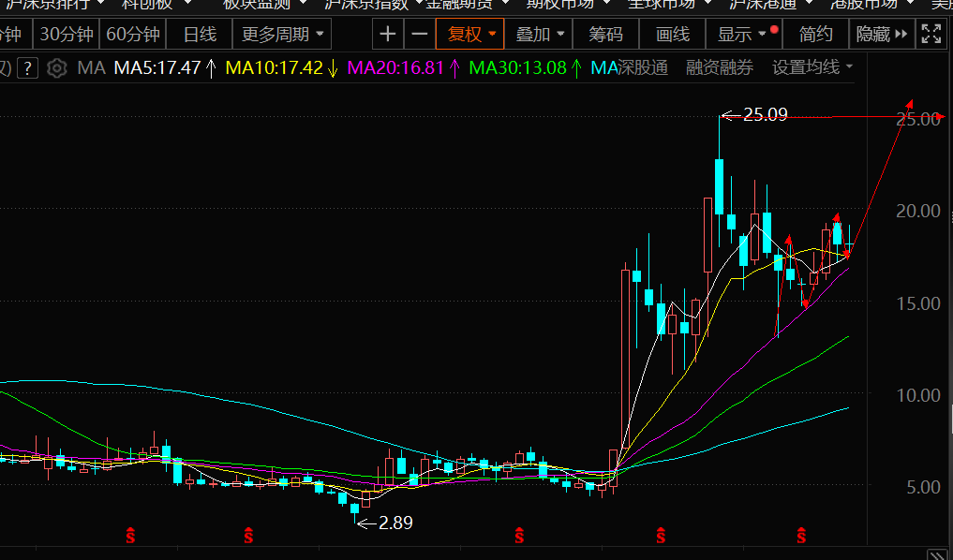
Task: Click the leftmost red S marker
Action: point(130,536)
